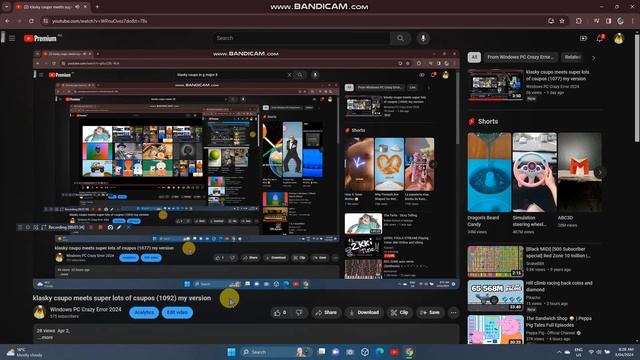640x360 pixels.
Task: Show hidden system tray icons
Action: click(559, 352)
